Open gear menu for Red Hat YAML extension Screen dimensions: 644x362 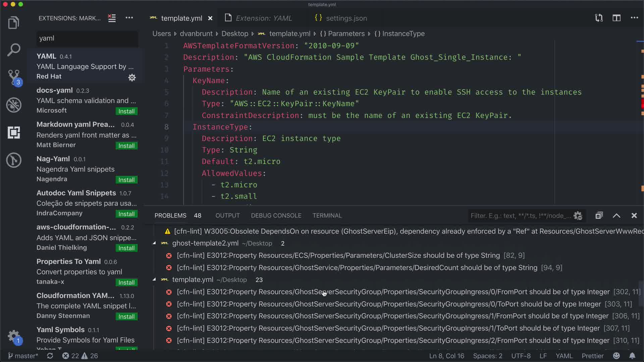point(132,77)
